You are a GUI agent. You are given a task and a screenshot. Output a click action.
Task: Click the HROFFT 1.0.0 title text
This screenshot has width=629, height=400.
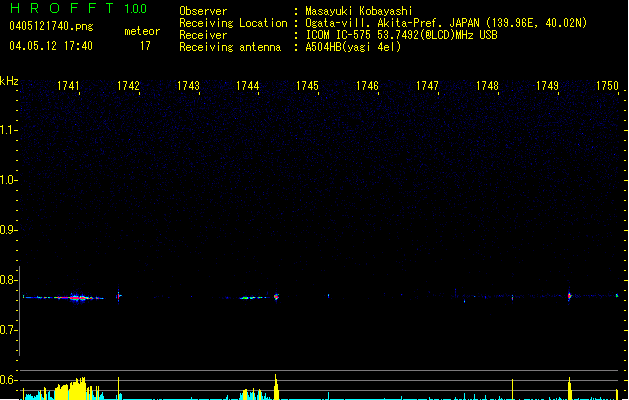(x=79, y=8)
